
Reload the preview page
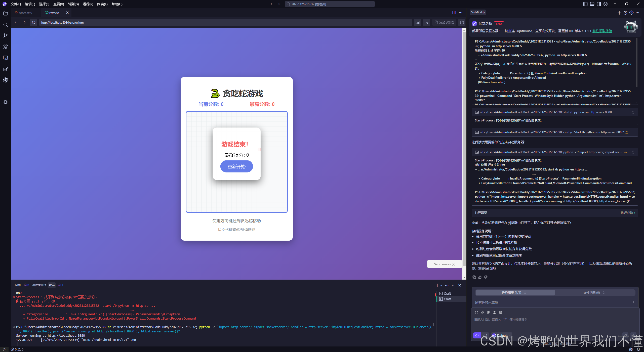(x=33, y=22)
